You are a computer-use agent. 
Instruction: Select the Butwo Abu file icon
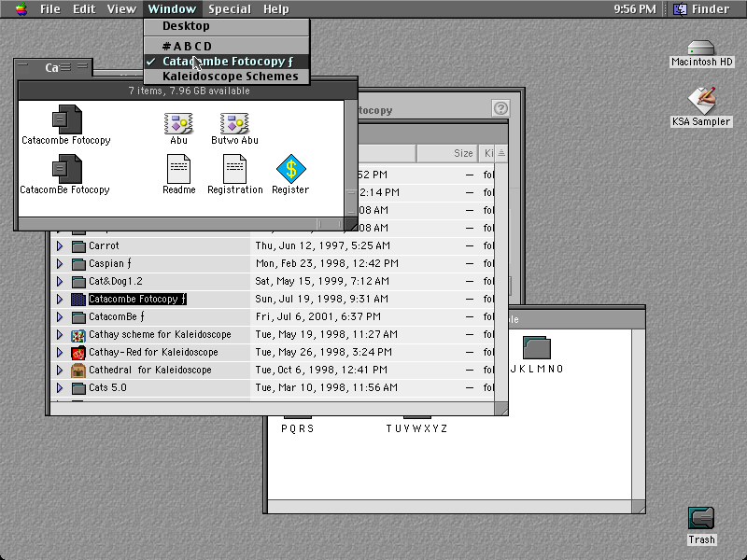point(234,123)
